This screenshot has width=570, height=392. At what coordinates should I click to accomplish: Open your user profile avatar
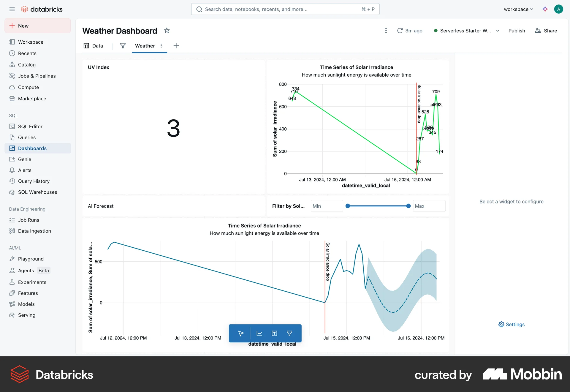click(x=559, y=9)
